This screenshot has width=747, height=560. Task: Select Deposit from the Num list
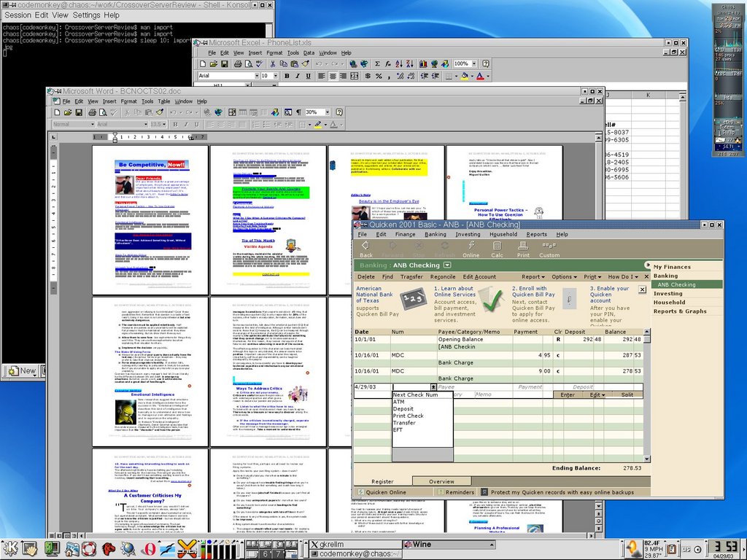[403, 409]
